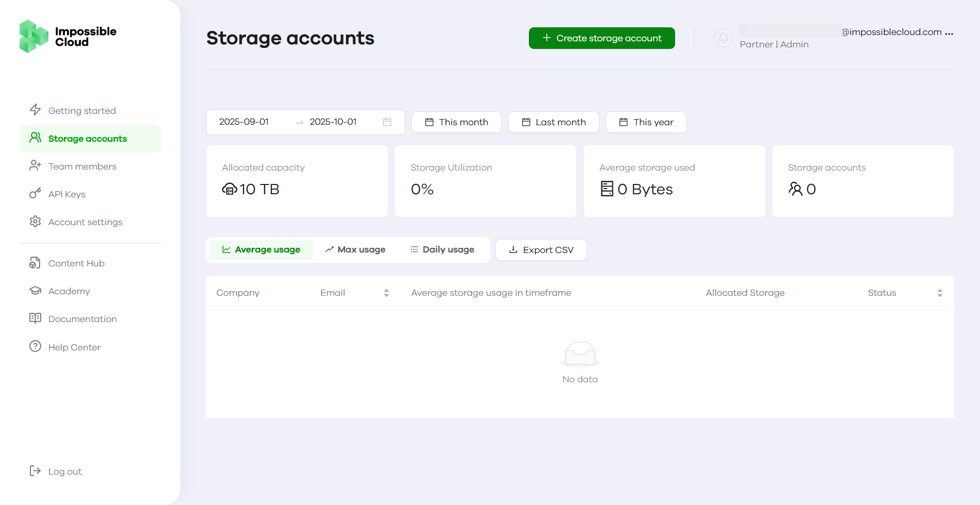The width and height of the screenshot is (980, 505).
Task: Sort the table by Email column
Action: coord(386,293)
